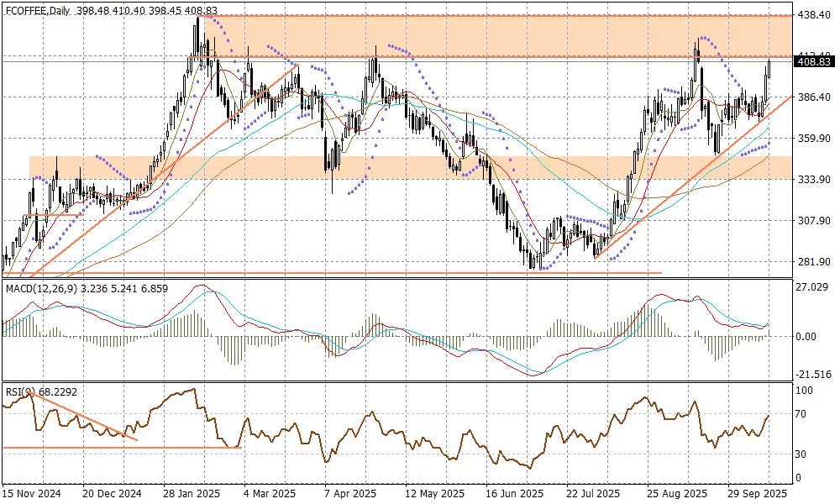Click the 281.90 price axis label
The width and height of the screenshot is (840, 504).
click(x=813, y=262)
